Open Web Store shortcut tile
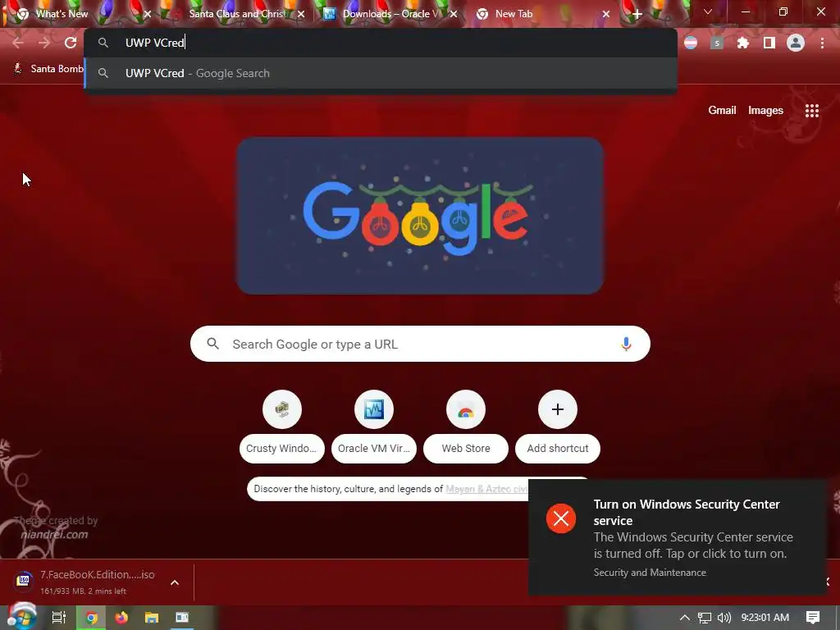 coord(466,427)
